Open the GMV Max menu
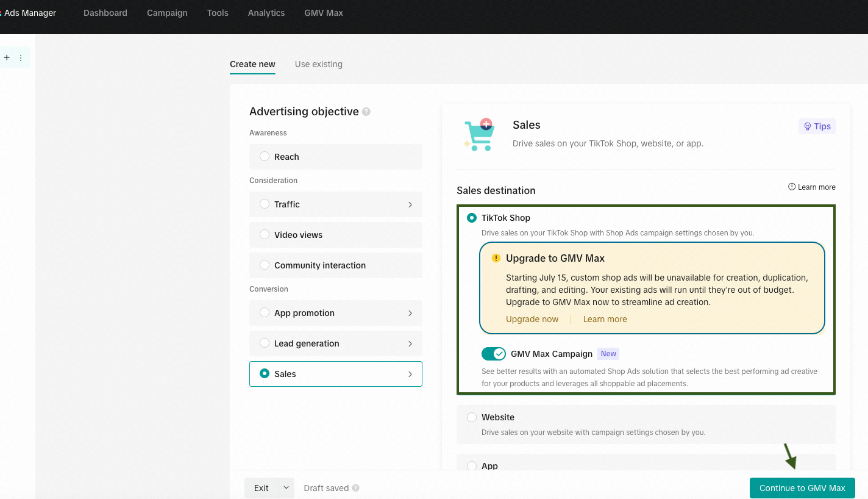Image resolution: width=868 pixels, height=499 pixels. point(324,13)
